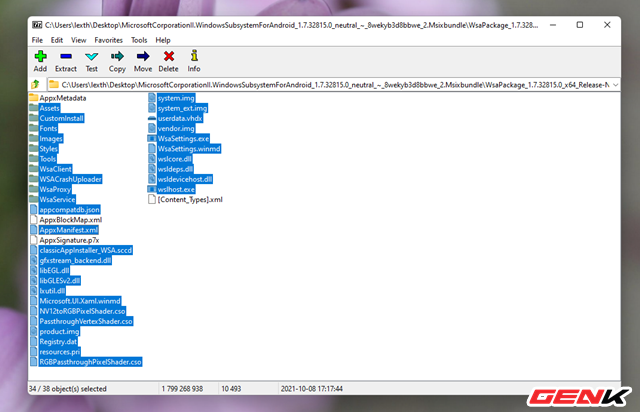Select appcompatdb.json file
The width and height of the screenshot is (640, 412).
point(65,210)
